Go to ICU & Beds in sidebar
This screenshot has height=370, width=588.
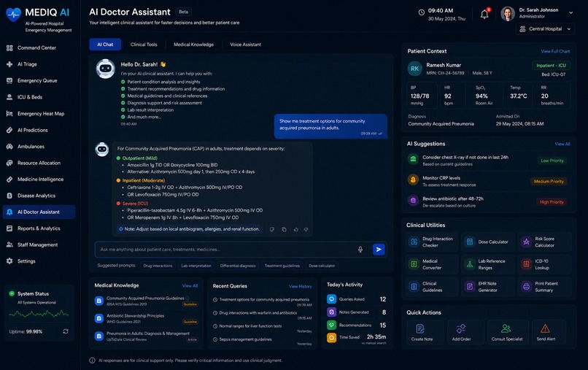pyautogui.click(x=39, y=97)
